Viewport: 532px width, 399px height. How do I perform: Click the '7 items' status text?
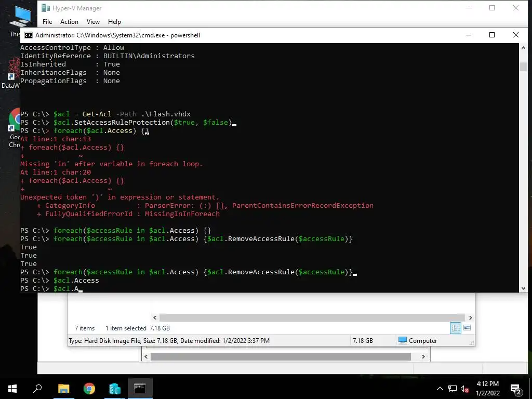pos(85,328)
